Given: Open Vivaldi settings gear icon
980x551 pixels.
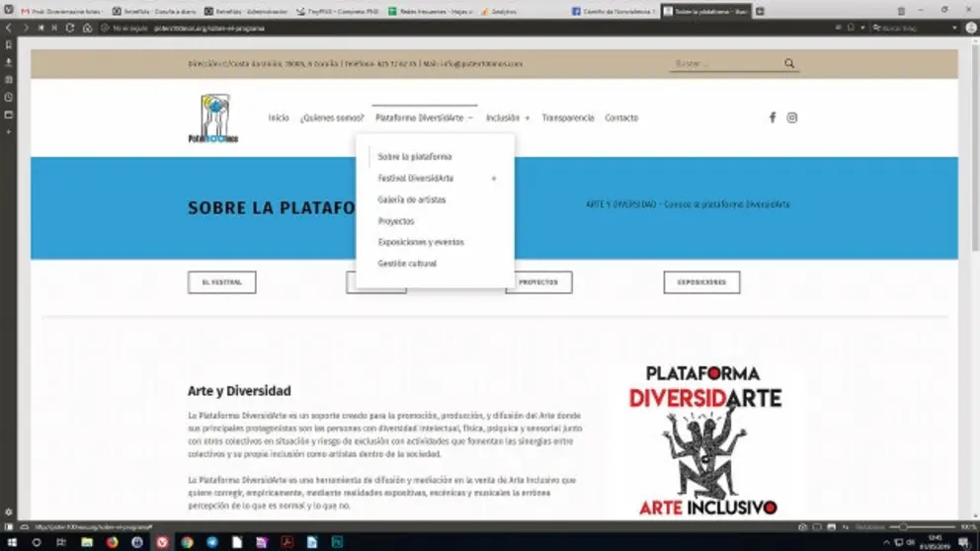Looking at the screenshot, I should coord(9,512).
